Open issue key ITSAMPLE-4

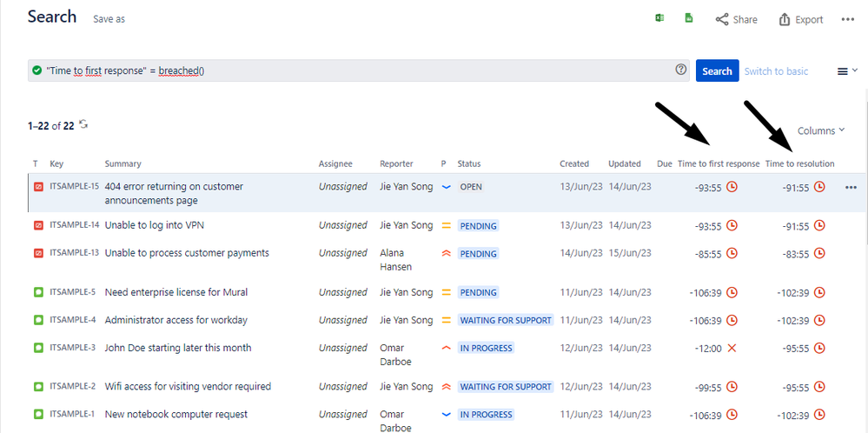click(x=72, y=319)
